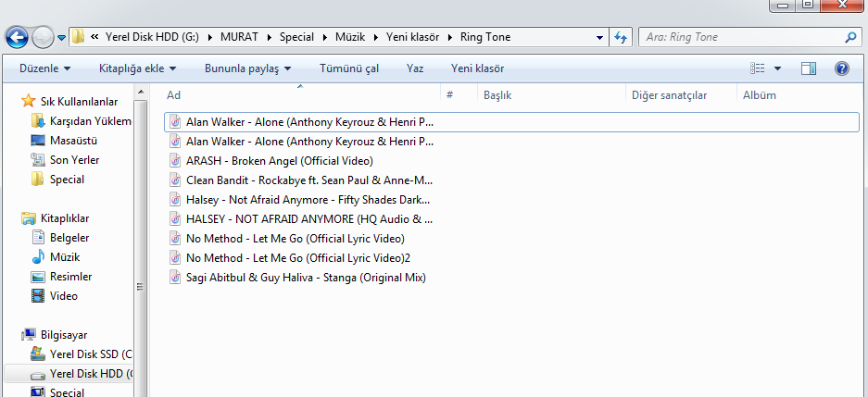Open Kitaplığa ekle menu

pos(137,68)
